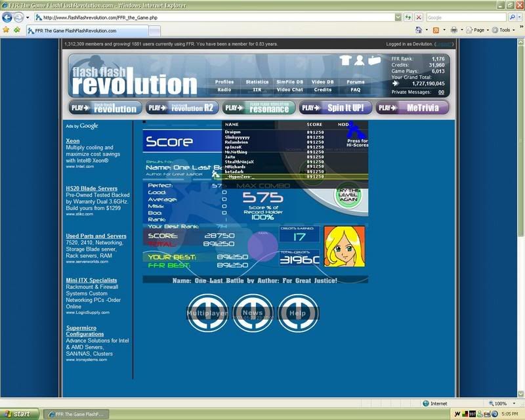Open the user profile silhouette icon

coord(360,60)
